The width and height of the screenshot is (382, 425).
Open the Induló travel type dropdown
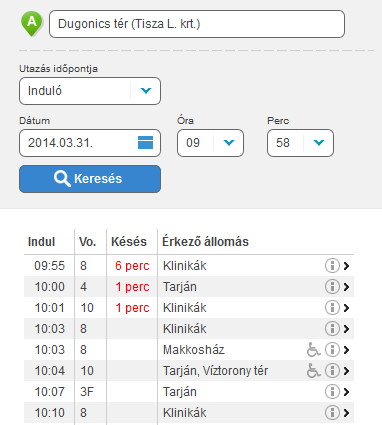90,91
